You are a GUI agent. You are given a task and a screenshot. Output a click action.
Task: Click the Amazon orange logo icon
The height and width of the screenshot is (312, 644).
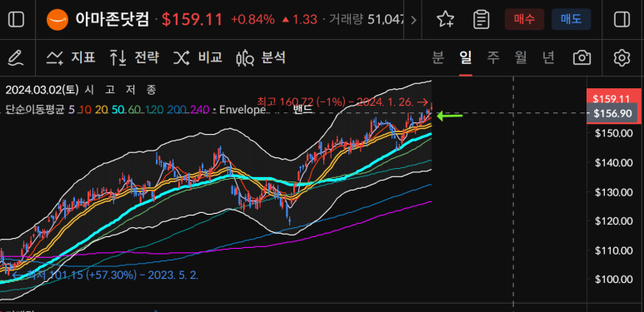click(x=57, y=20)
